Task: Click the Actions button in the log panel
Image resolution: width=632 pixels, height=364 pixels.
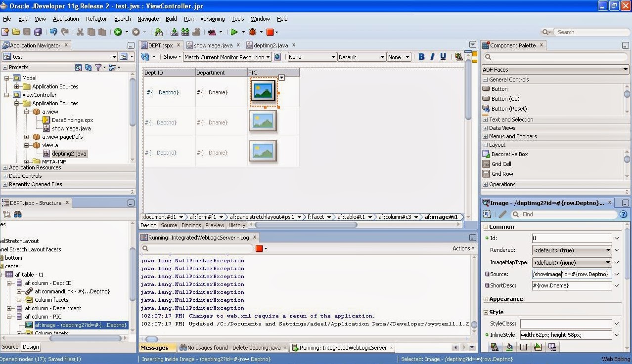Action: (462, 248)
